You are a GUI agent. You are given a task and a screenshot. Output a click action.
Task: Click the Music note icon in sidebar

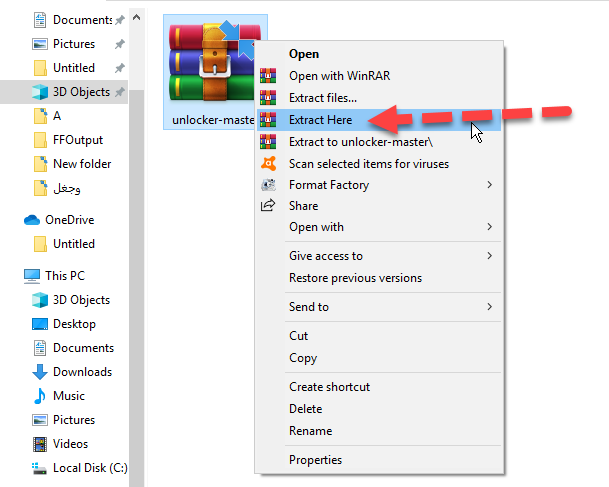point(40,396)
